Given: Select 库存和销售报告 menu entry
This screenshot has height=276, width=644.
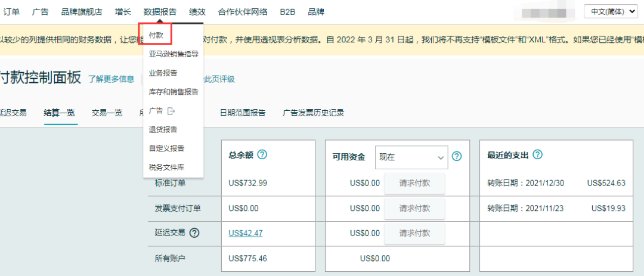Looking at the screenshot, I should click(x=174, y=92).
